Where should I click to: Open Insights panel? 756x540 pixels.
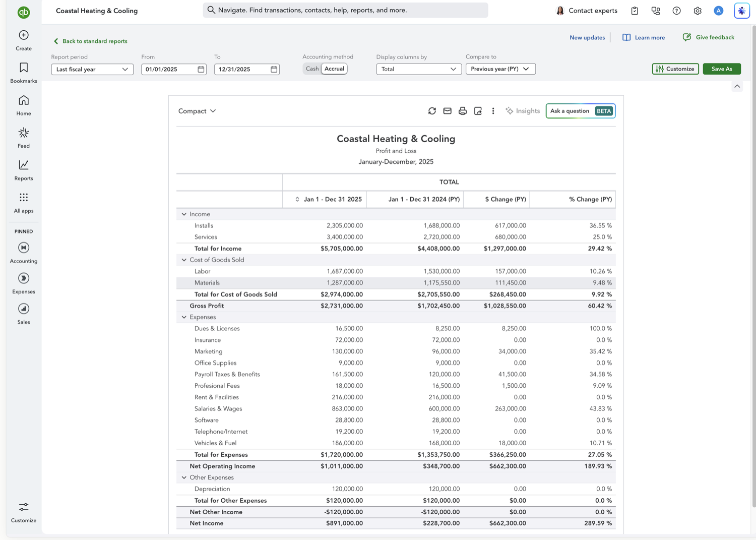(523, 111)
